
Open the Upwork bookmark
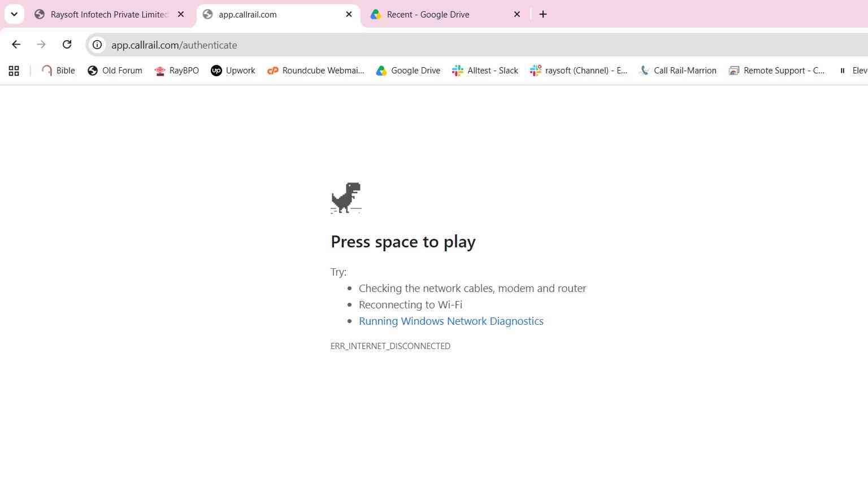click(233, 71)
